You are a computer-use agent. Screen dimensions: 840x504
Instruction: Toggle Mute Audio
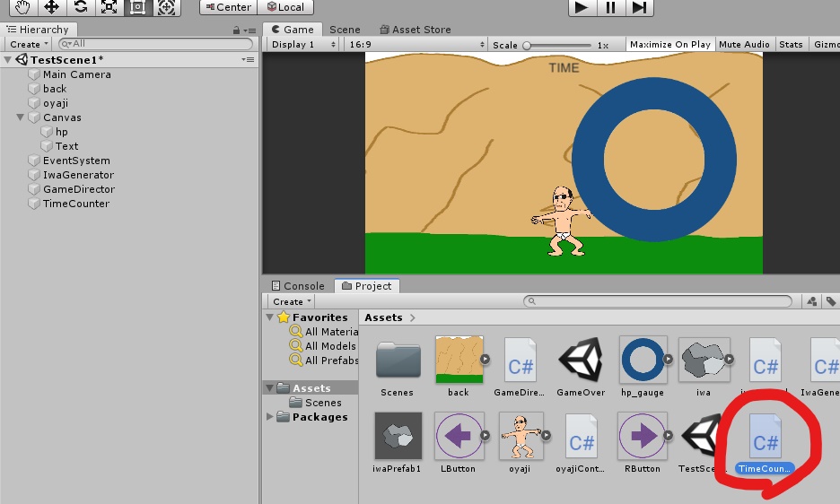(x=744, y=45)
